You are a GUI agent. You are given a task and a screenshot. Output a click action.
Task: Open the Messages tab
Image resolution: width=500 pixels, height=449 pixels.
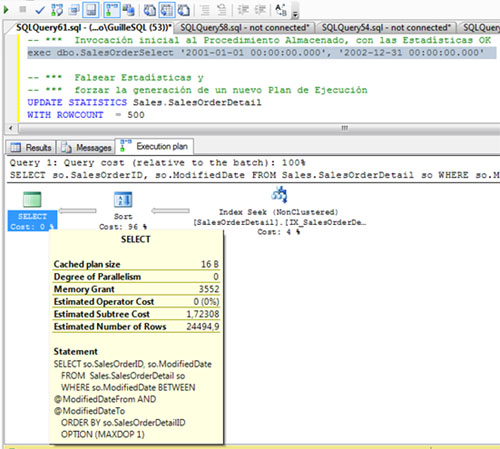[x=86, y=147]
